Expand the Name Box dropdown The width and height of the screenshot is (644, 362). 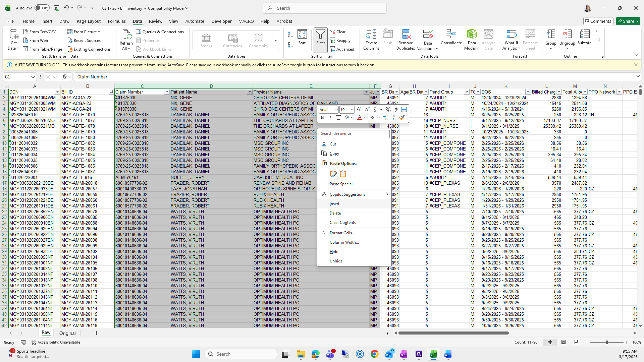coord(33,77)
